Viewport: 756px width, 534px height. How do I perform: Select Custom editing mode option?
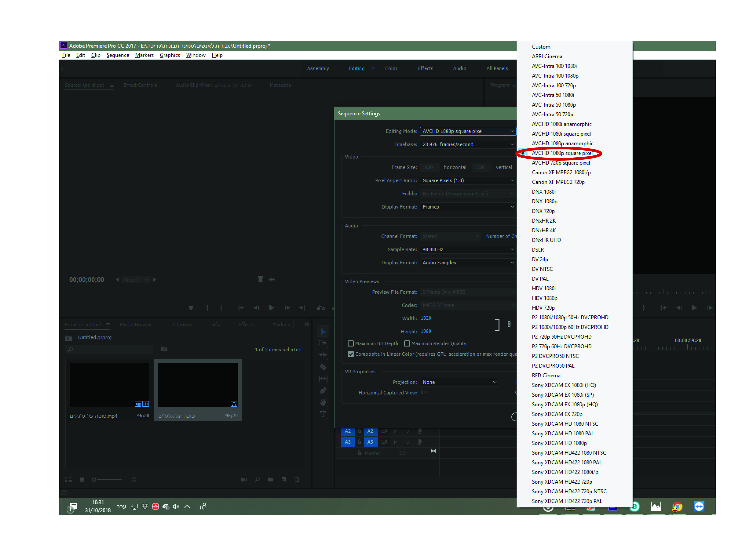point(541,47)
